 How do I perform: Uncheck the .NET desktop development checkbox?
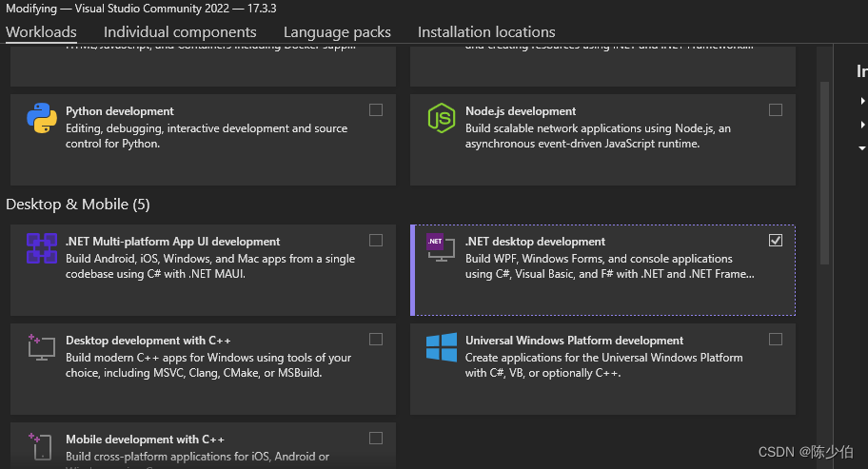[776, 241]
